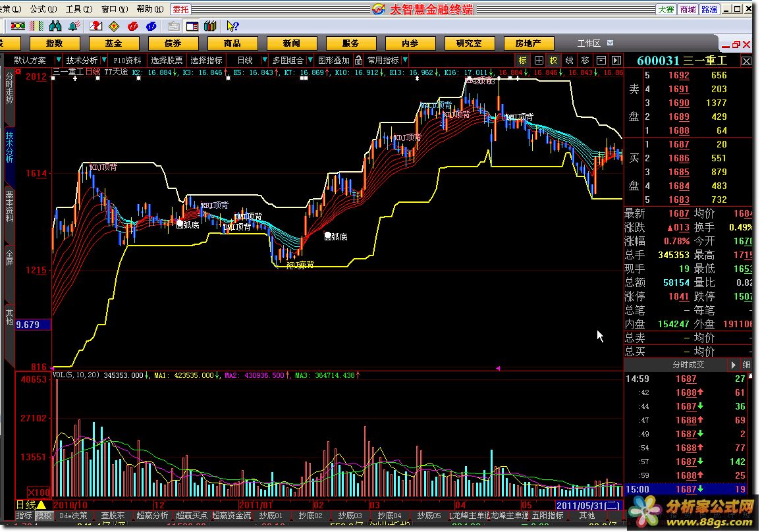Click the yellow triangle next to 日线
Screen dimensions: 760x532
(41, 505)
